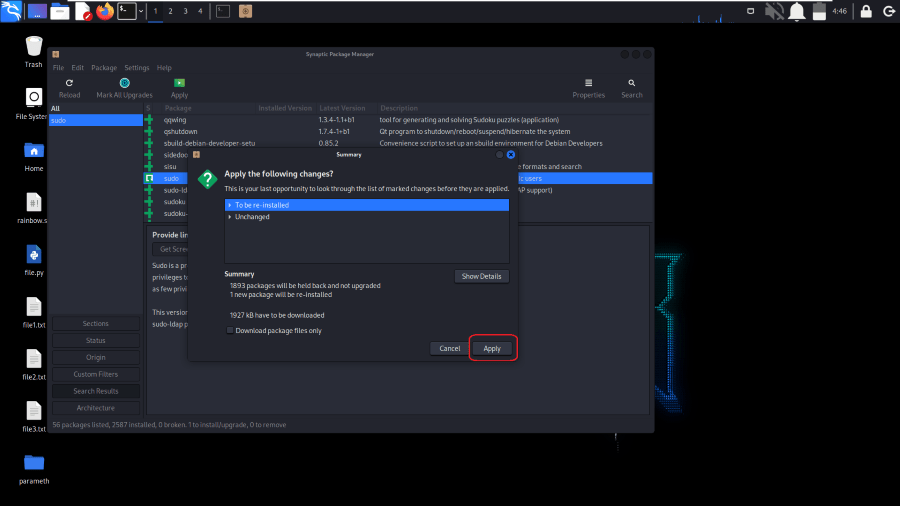Viewport: 900px width, 506px height.
Task: Switch to workspace 3
Action: pos(185,11)
